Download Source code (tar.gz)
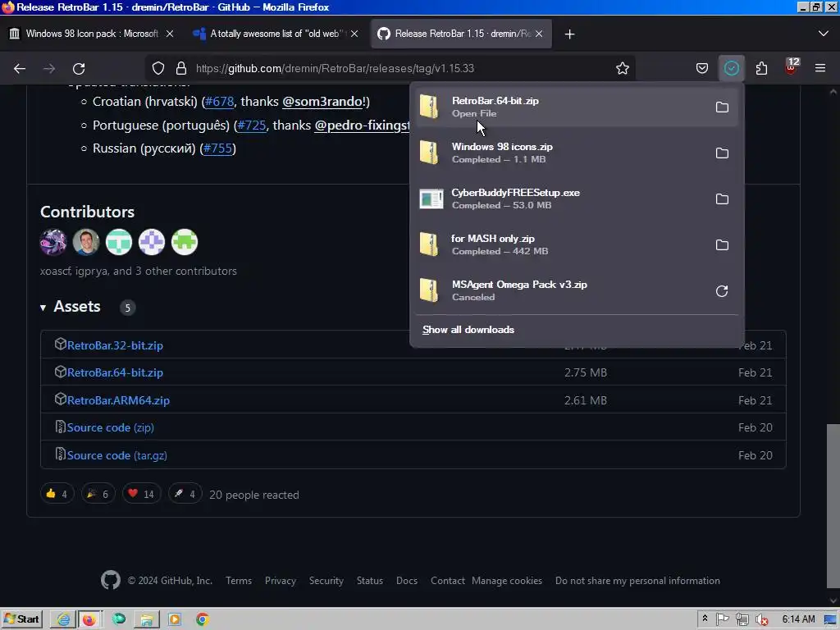Image resolution: width=840 pixels, height=630 pixels. [116, 456]
